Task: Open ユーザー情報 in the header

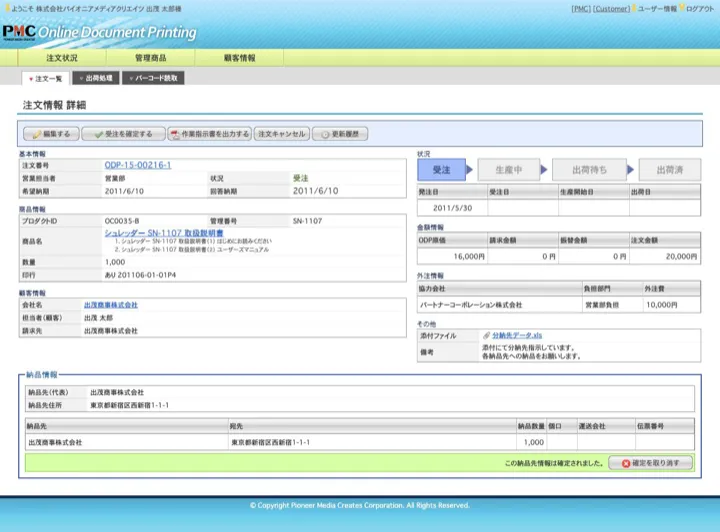Action: [657, 9]
